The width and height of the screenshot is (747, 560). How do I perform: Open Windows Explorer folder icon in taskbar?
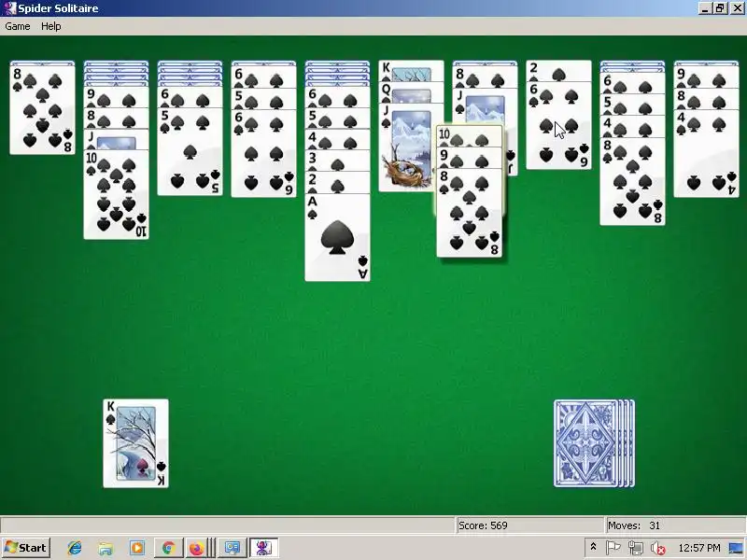pos(106,548)
